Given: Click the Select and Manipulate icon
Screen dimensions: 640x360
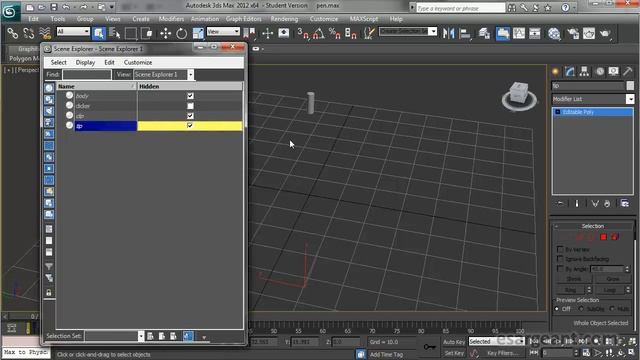Looking at the screenshot, I should click(x=267, y=33).
